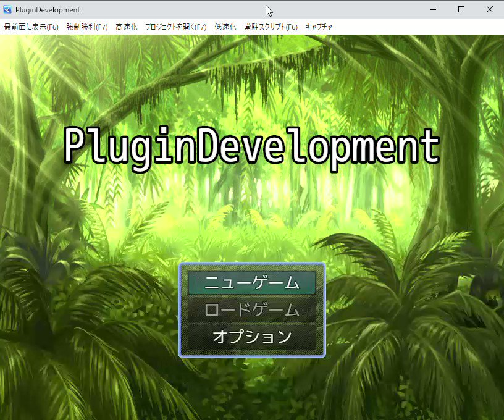Image resolution: width=504 pixels, height=420 pixels.
Task: Select the 低速化 menu item
Action: tap(225, 27)
